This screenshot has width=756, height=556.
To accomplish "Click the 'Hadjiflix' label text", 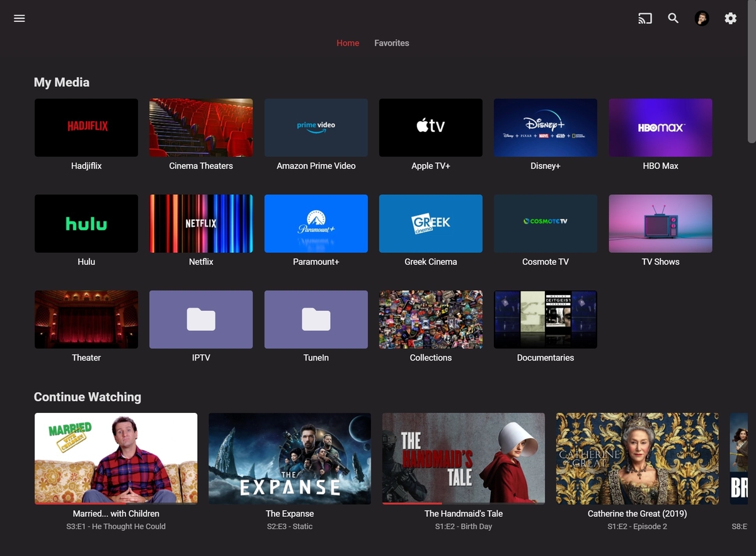I will point(86,166).
